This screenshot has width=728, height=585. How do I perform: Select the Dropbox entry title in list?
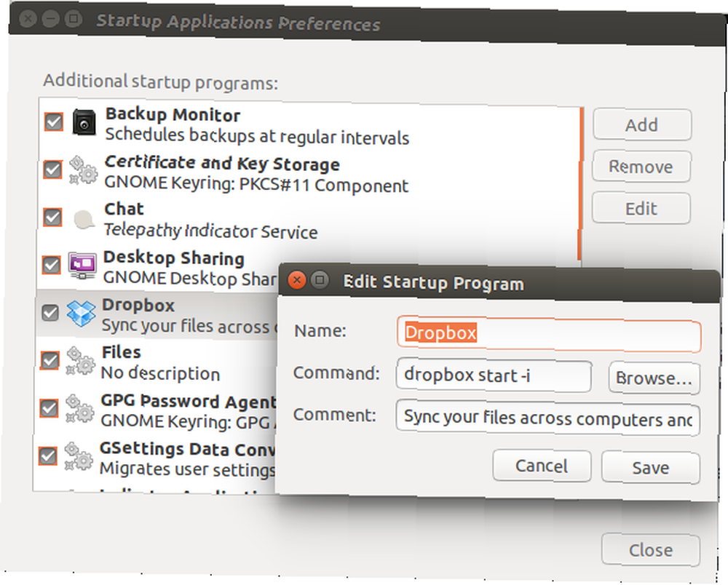pyautogui.click(x=138, y=305)
